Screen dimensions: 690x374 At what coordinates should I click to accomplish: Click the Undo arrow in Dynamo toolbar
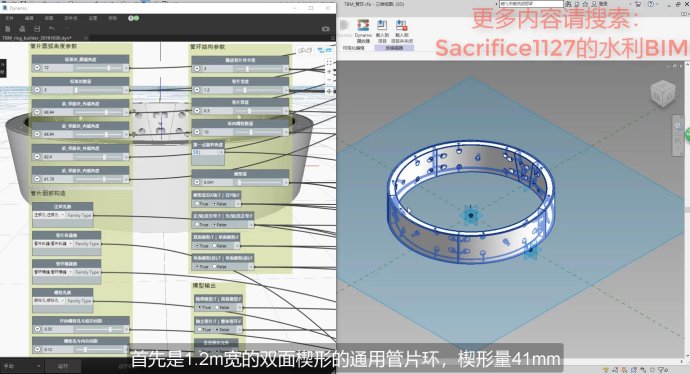click(52, 29)
